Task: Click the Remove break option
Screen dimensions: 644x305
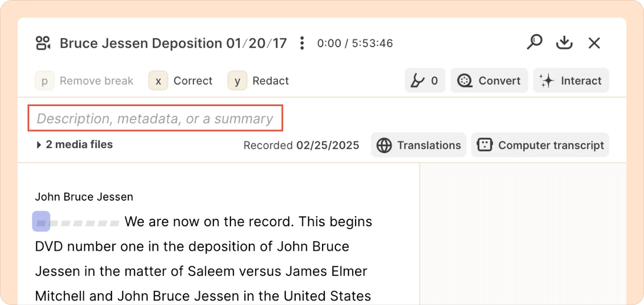Action: coord(84,81)
